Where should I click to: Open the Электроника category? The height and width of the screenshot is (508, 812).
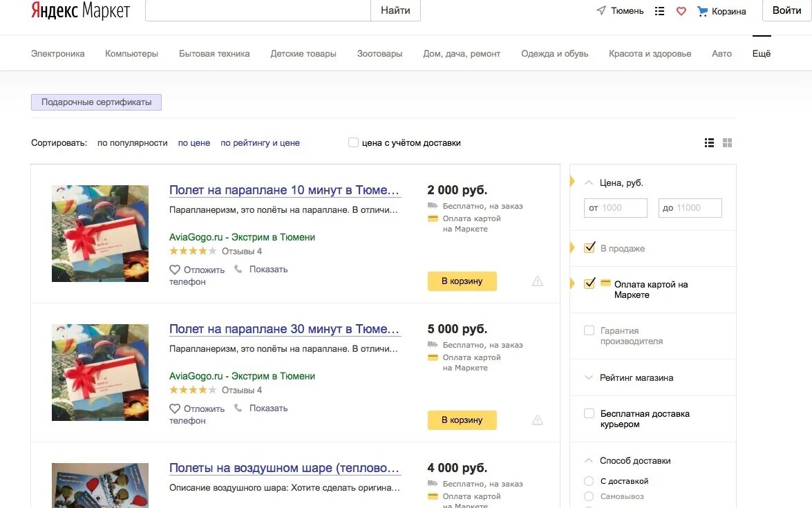pyautogui.click(x=57, y=53)
